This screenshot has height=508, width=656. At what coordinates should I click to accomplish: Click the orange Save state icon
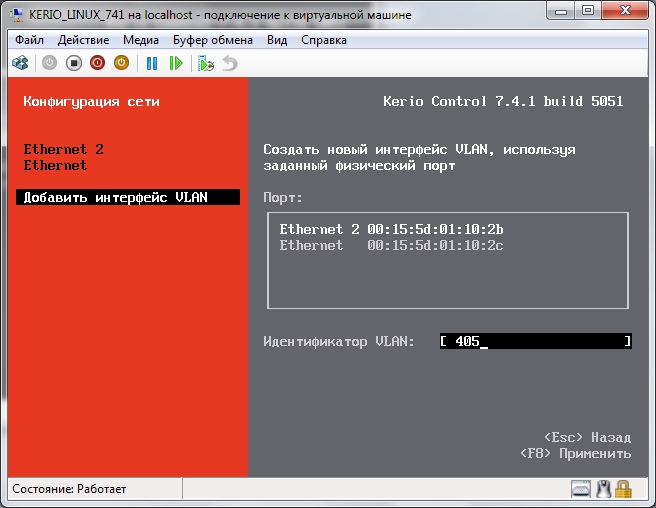[121, 63]
